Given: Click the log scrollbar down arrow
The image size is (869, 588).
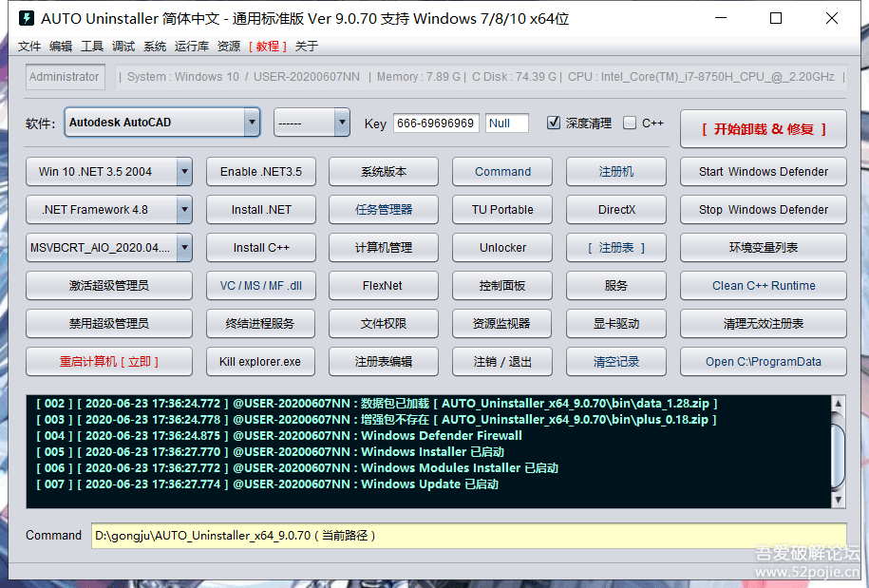Looking at the screenshot, I should click(x=838, y=500).
